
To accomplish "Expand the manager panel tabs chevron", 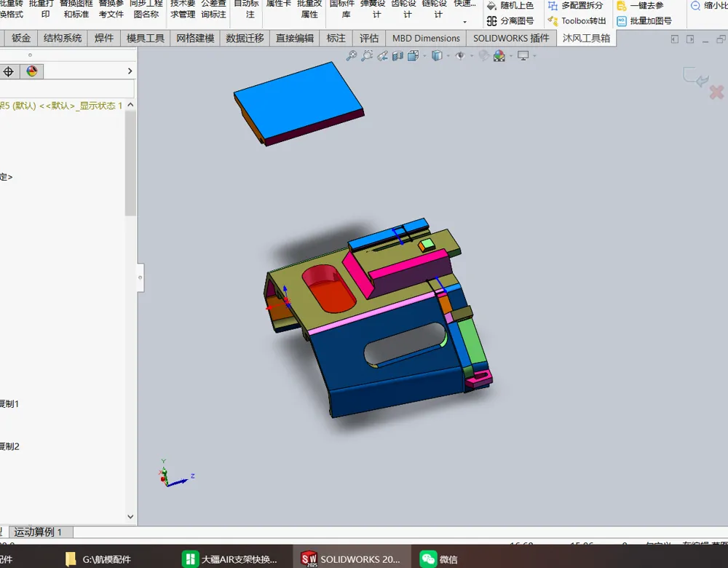I will [130, 71].
